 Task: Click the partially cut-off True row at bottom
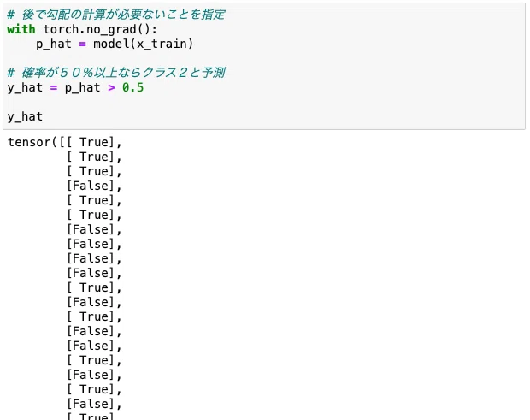91,416
